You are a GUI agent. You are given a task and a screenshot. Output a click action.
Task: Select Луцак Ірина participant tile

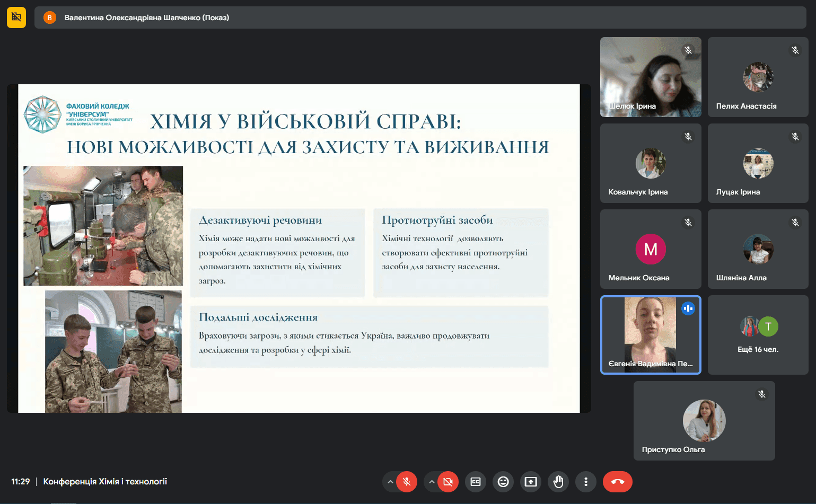click(x=758, y=163)
